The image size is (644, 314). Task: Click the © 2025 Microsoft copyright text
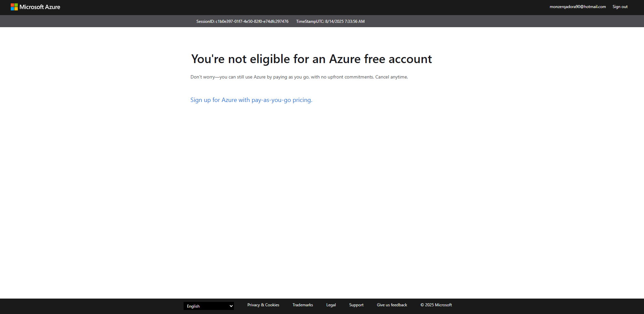(x=436, y=305)
